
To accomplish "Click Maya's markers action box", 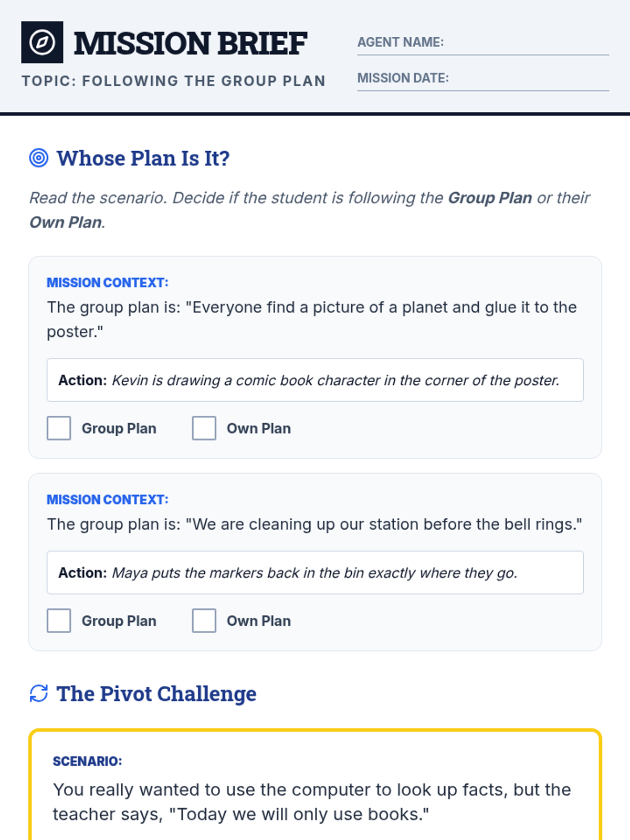I will coord(315,572).
